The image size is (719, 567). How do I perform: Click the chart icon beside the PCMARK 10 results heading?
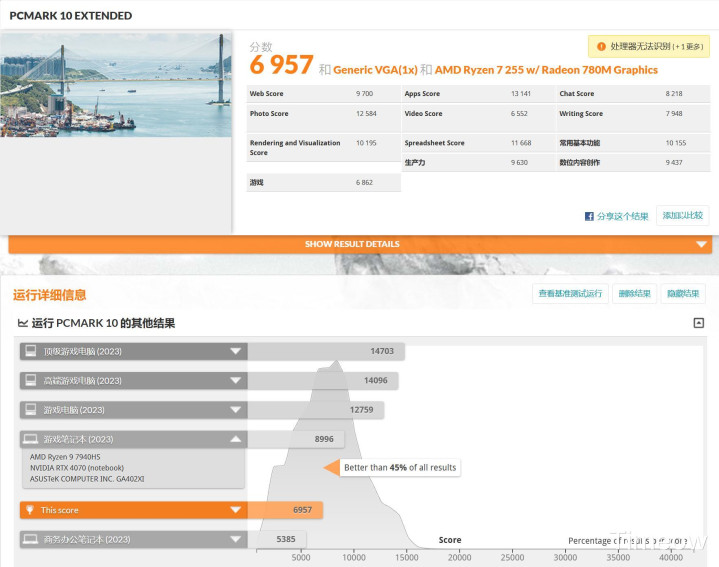[23, 323]
